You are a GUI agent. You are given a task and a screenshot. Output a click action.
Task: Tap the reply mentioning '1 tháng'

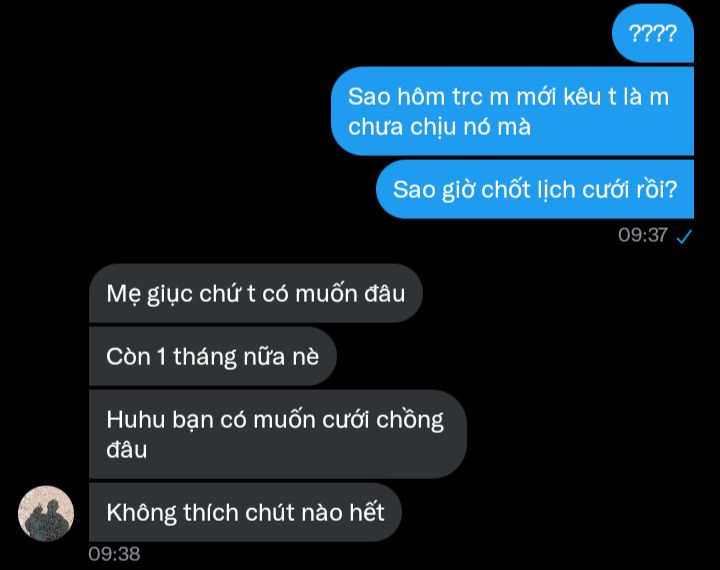click(213, 356)
